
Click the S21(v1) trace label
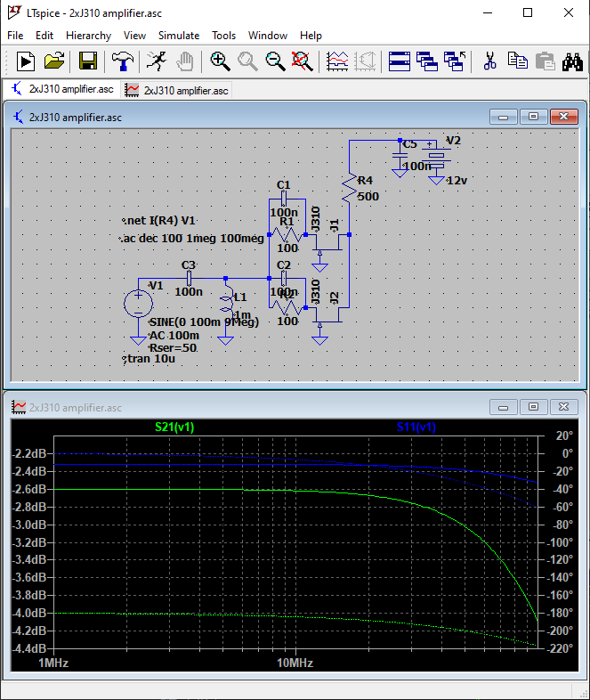click(x=174, y=427)
